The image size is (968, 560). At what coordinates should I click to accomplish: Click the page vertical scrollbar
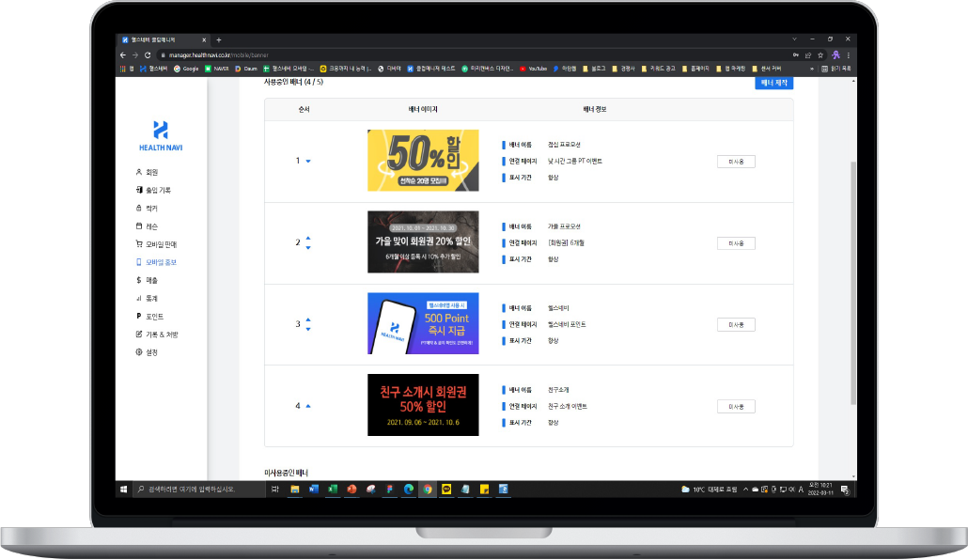pyautogui.click(x=853, y=283)
